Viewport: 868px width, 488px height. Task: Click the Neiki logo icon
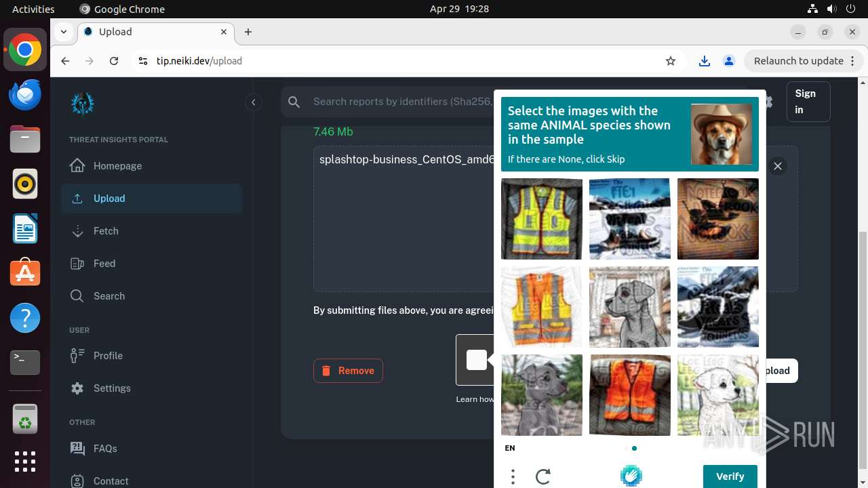coord(83,103)
